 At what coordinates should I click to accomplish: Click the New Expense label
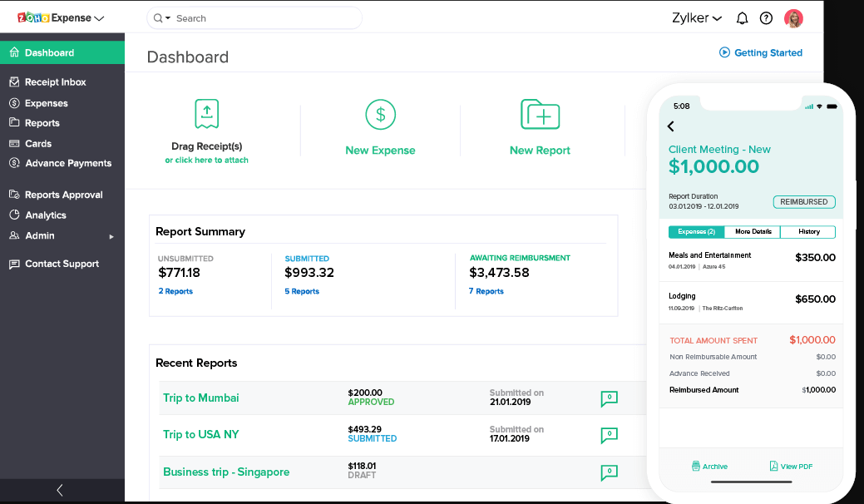pos(380,151)
